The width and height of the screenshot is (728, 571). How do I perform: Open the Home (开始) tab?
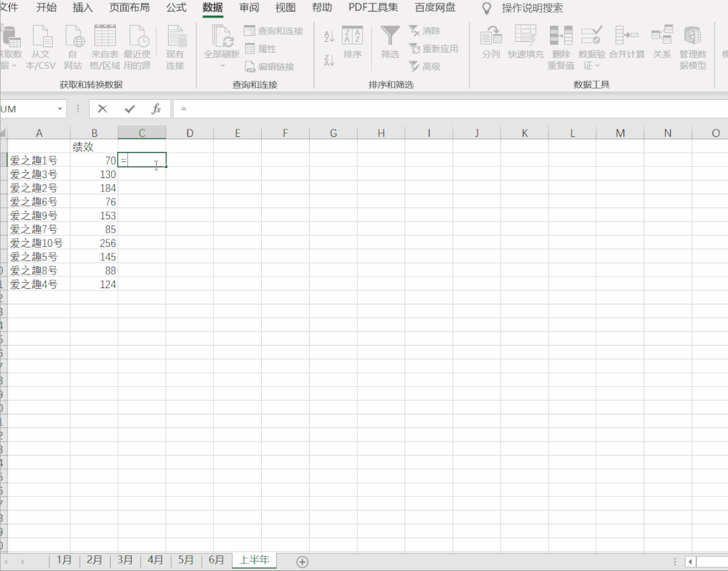(47, 7)
